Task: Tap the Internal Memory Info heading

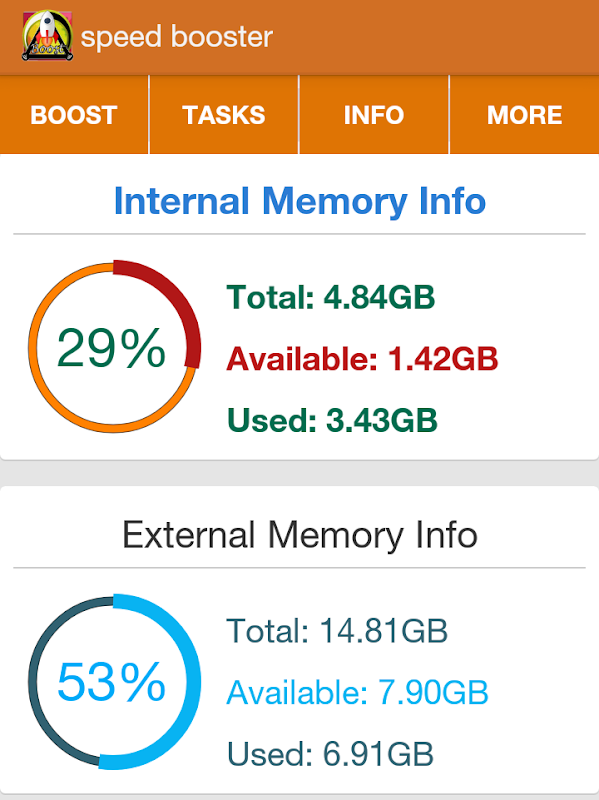Action: click(300, 201)
